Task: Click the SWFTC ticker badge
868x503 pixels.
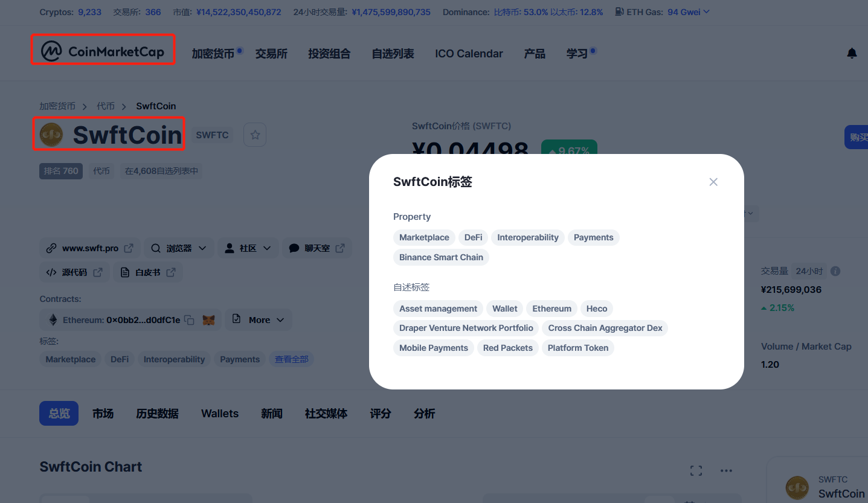Action: [212, 135]
